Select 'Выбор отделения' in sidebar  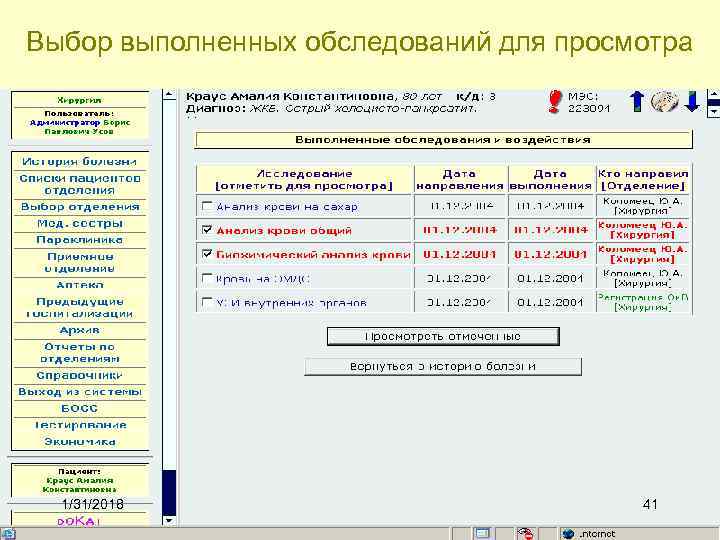pos(80,207)
